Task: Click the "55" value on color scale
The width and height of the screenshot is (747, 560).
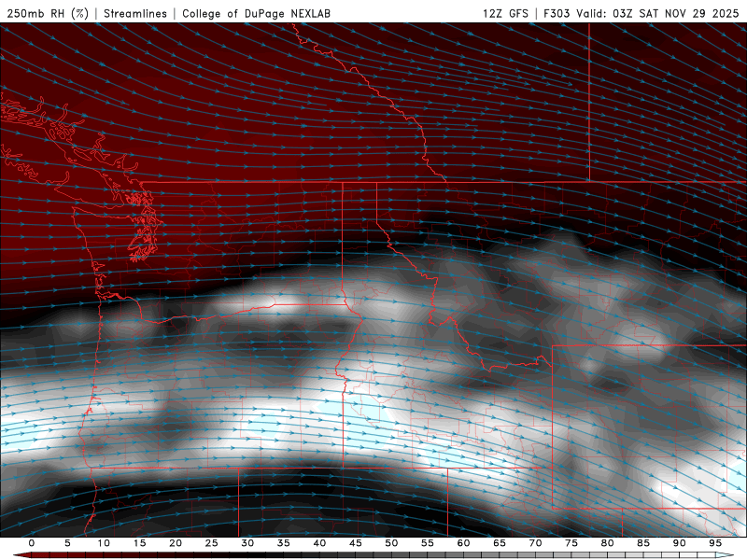Action: coord(427,543)
